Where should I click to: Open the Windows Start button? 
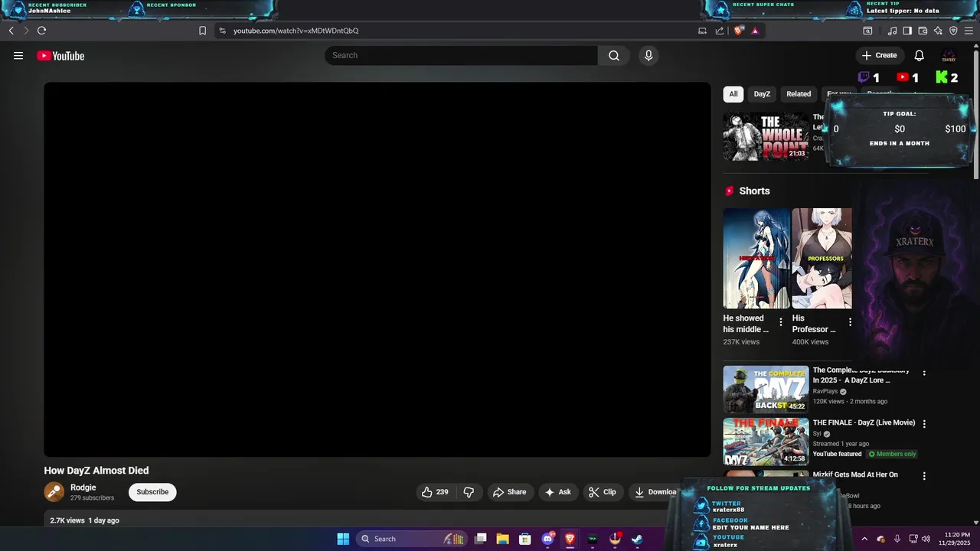click(x=343, y=539)
